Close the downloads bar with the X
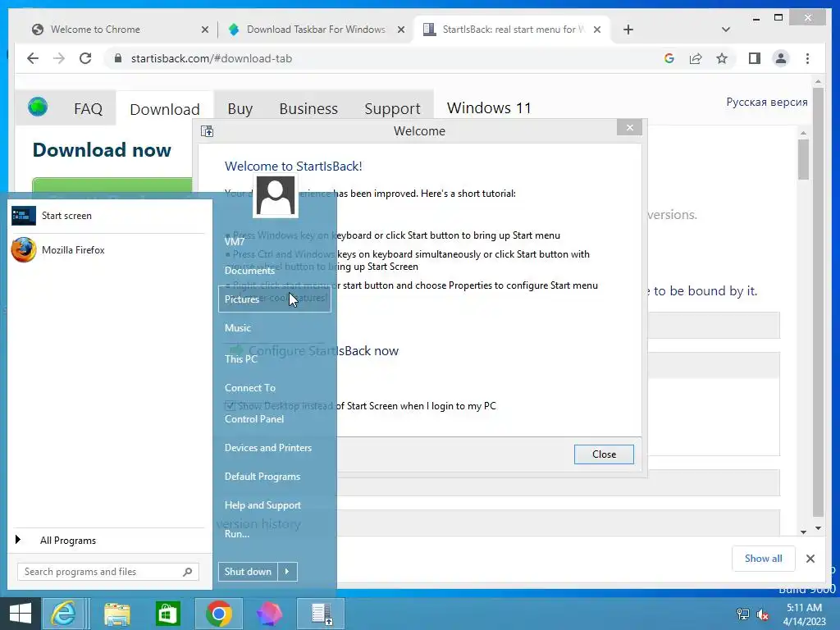Image resolution: width=840 pixels, height=630 pixels. click(810, 559)
